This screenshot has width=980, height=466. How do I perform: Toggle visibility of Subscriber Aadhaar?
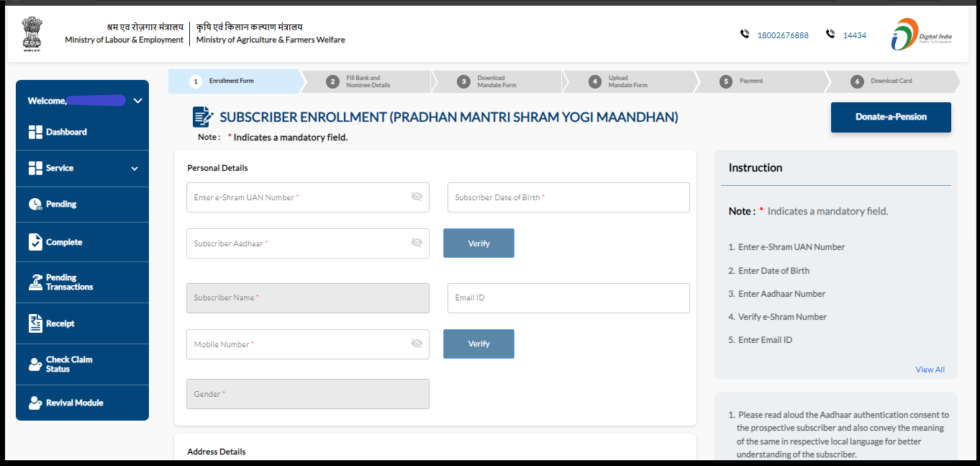click(x=417, y=243)
